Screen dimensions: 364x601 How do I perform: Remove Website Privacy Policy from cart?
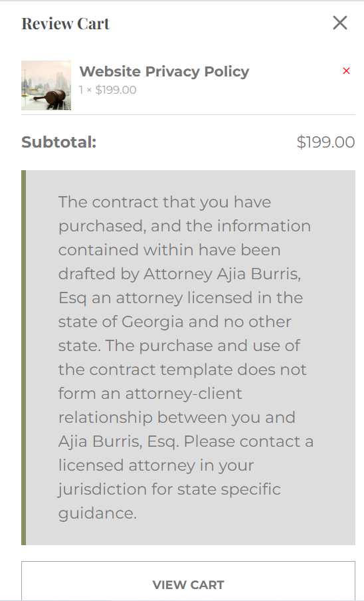[346, 71]
